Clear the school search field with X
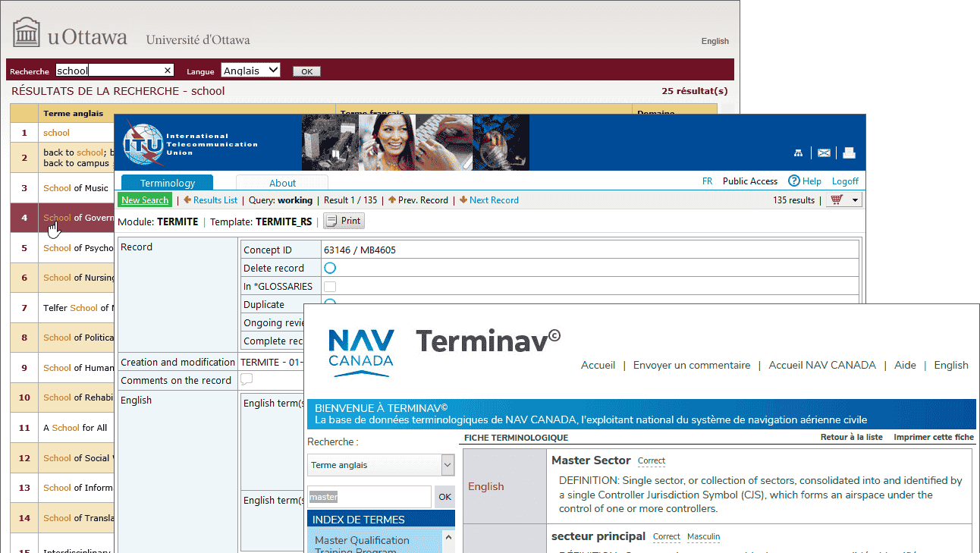980x553 pixels. [168, 71]
